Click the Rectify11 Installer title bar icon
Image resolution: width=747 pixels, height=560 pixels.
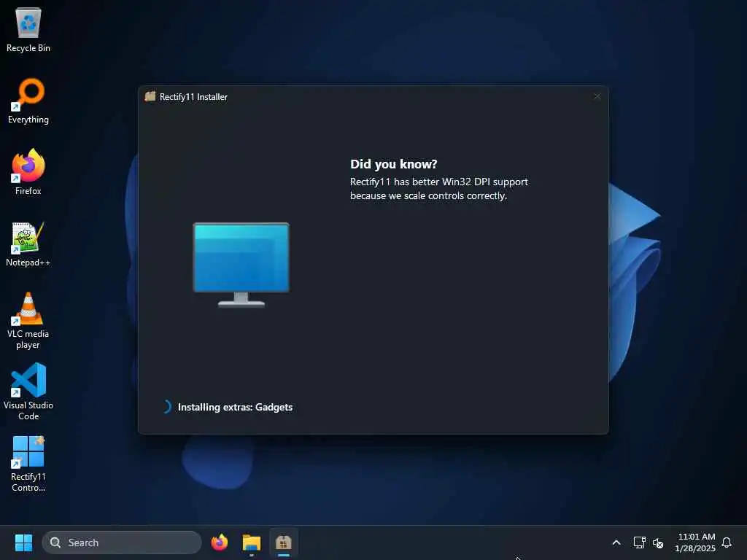[x=150, y=96]
